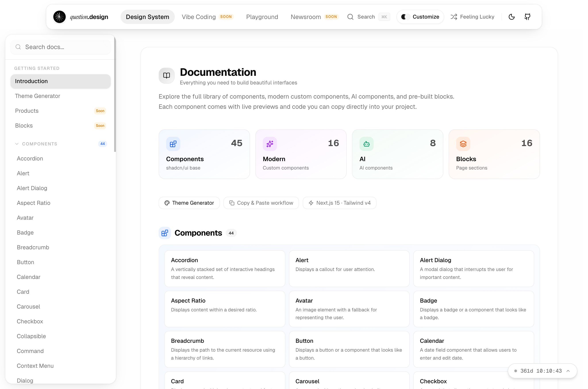Screen dimensions: 588x389
Task: Open the Alert component card
Action: point(349,269)
